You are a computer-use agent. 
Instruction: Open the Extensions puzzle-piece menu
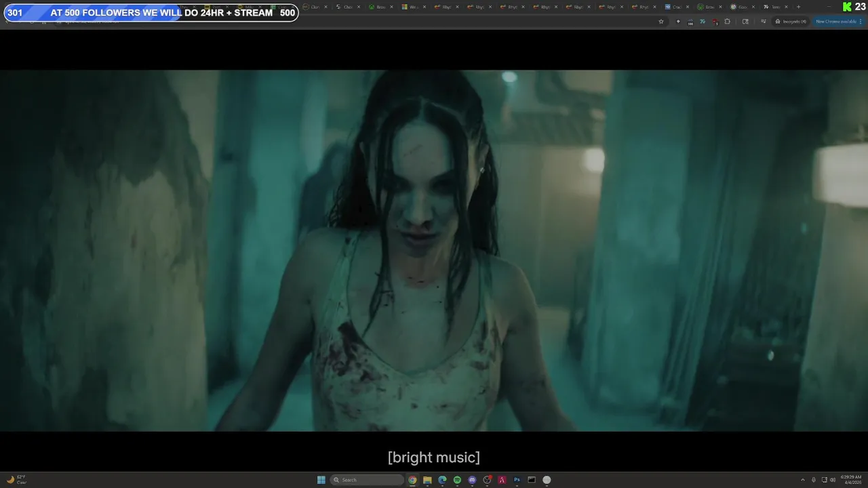[728, 21]
